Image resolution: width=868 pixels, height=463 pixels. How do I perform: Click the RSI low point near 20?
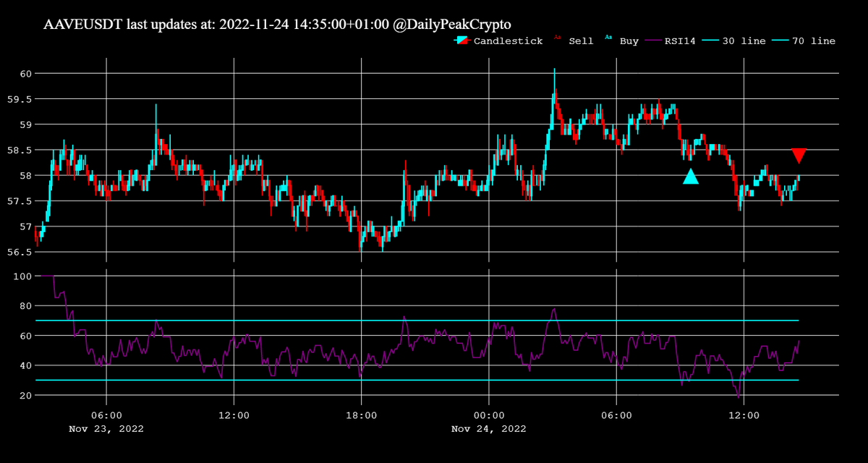coord(739,396)
